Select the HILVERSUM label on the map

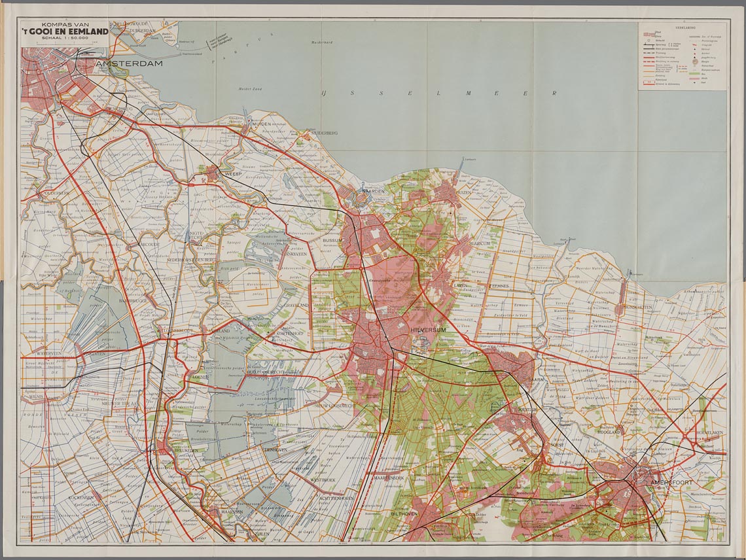click(x=427, y=330)
